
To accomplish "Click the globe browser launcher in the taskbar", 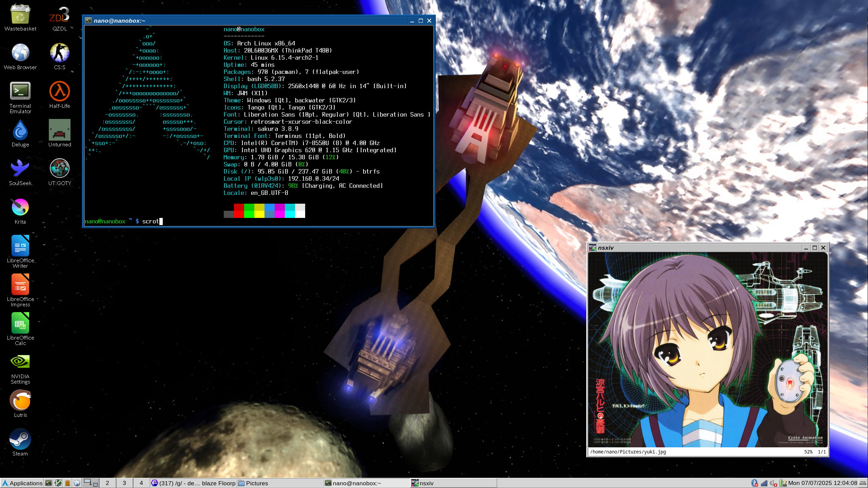I will [77, 483].
